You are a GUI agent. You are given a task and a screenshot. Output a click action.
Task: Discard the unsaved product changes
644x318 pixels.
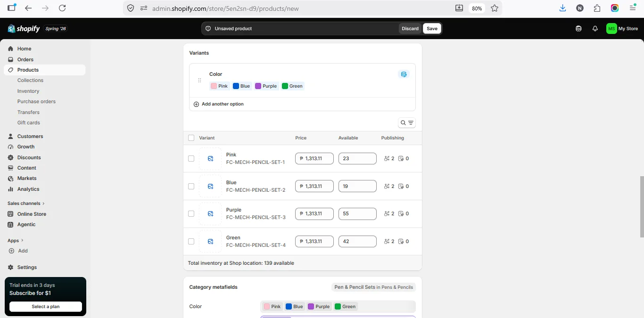click(410, 28)
